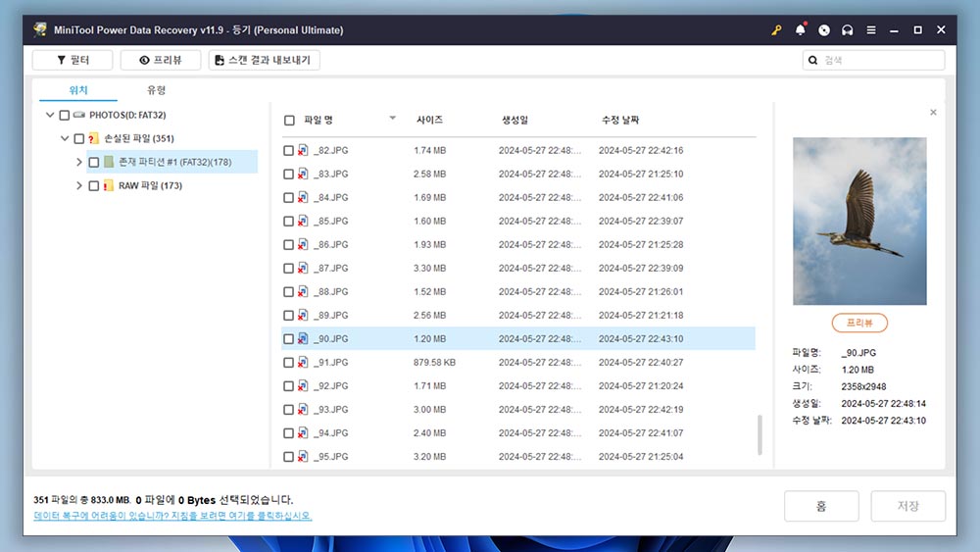
Task: Focus the 검색 search field
Action: tap(874, 60)
